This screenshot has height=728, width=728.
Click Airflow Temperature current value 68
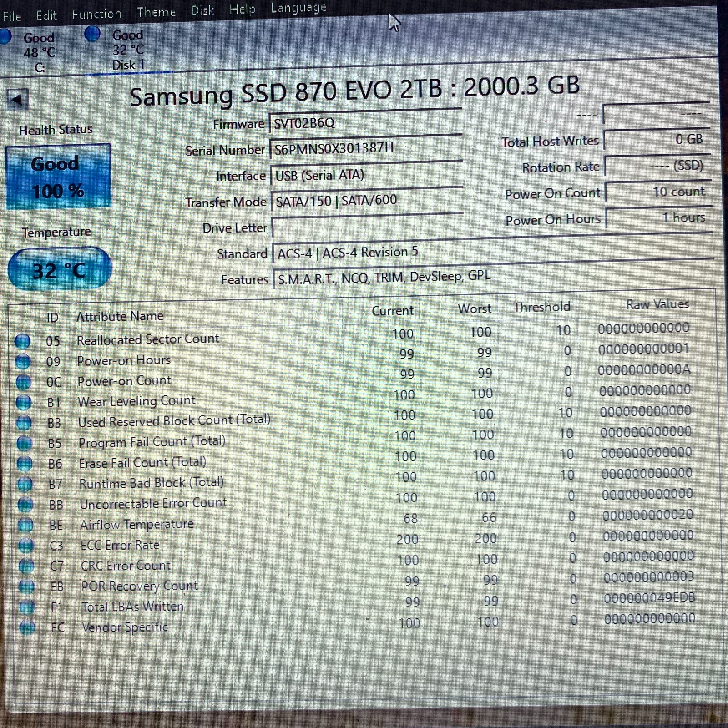click(410, 518)
